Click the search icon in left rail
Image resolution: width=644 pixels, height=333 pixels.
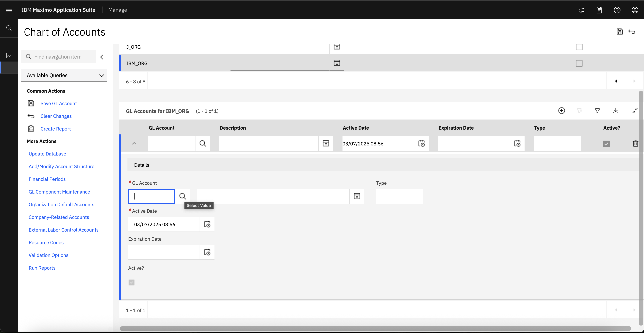point(9,28)
